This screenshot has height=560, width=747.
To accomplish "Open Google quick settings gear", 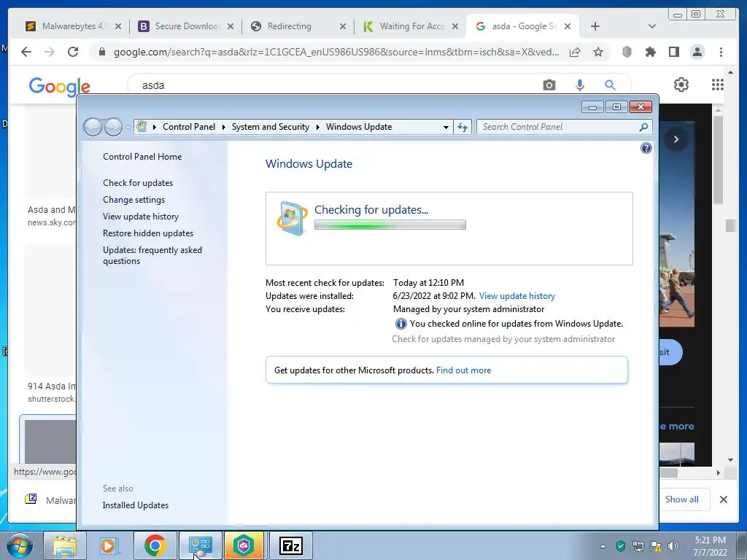I will click(681, 85).
